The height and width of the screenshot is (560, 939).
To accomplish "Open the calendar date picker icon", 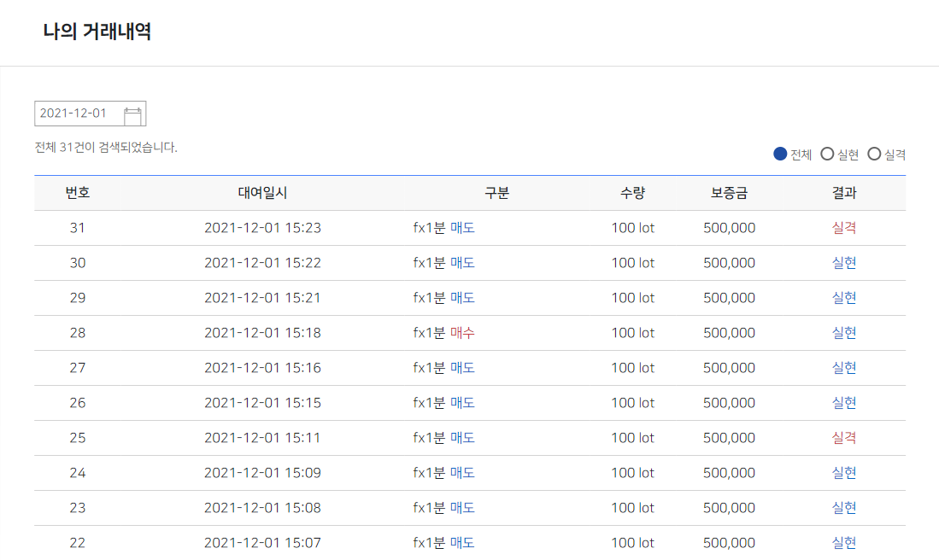I will click(132, 115).
